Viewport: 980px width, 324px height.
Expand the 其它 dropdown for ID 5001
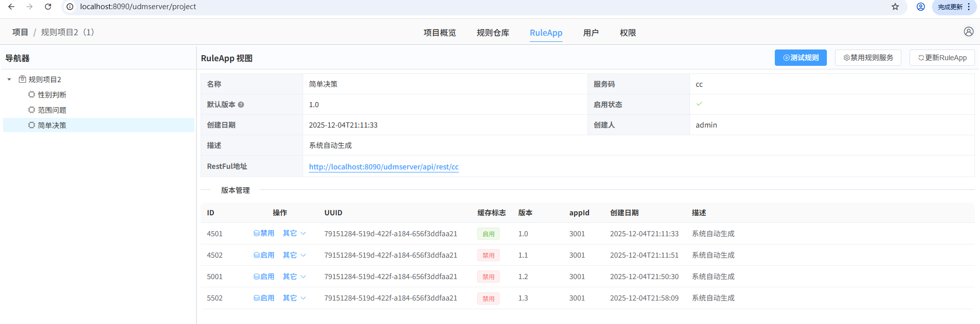pyautogui.click(x=294, y=277)
